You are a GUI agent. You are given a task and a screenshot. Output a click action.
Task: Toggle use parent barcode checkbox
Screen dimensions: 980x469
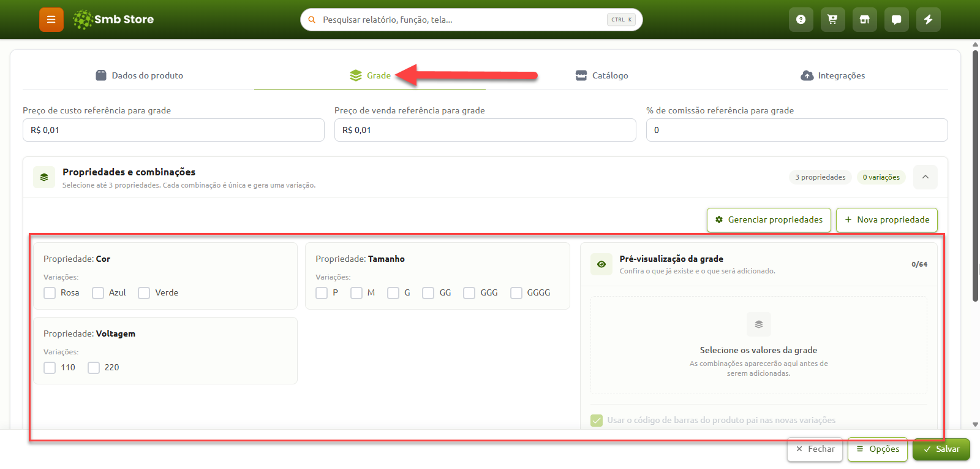[x=597, y=421]
